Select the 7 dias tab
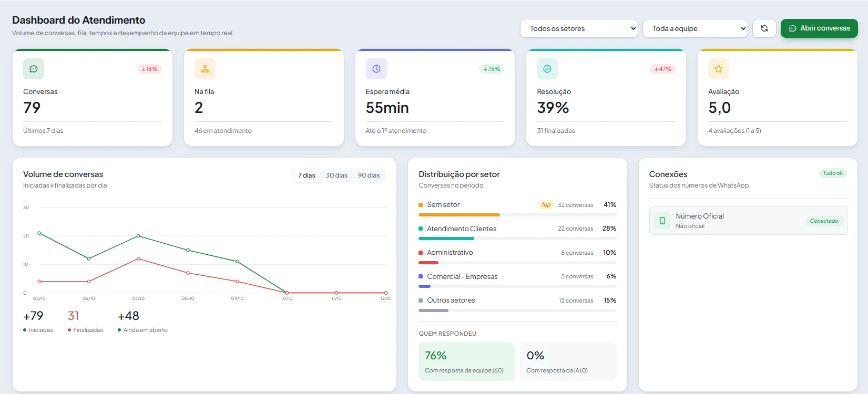868x394 pixels. pyautogui.click(x=307, y=175)
